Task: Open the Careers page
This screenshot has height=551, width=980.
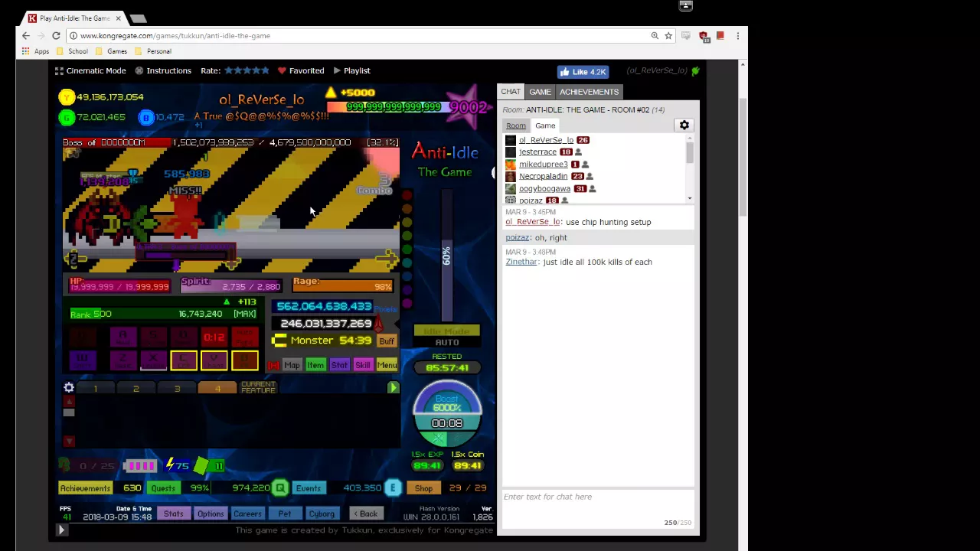Action: (247, 514)
